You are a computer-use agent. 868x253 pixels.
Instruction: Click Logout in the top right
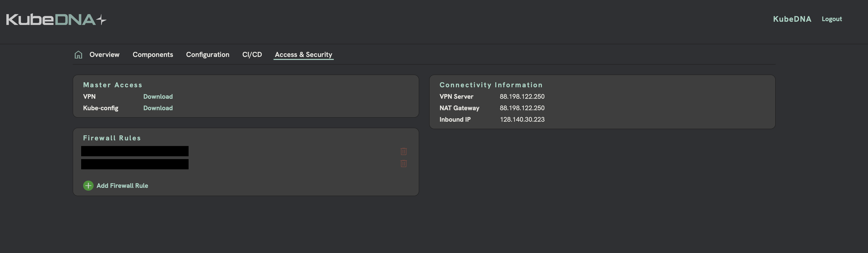pos(832,19)
